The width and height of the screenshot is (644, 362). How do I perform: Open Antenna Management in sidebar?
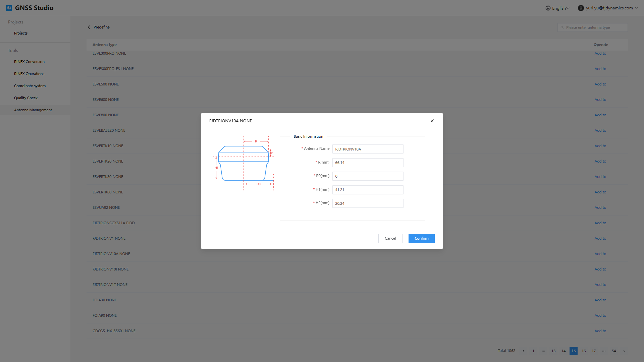[33, 110]
